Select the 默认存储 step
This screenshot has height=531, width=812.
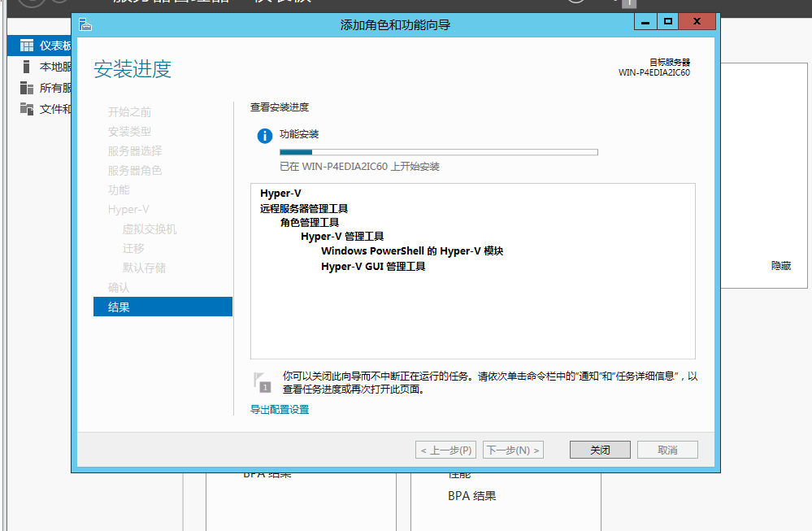(x=144, y=268)
